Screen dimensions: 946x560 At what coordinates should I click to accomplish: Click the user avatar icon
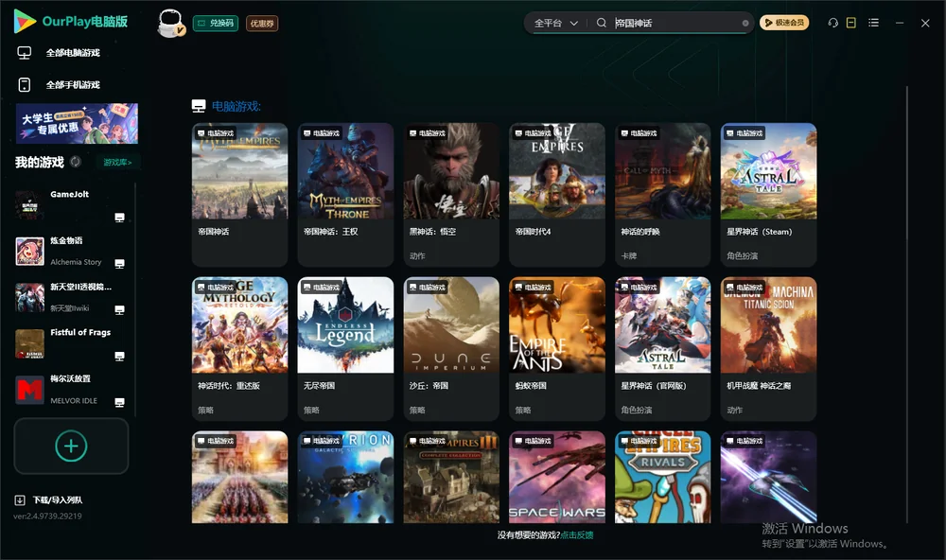pyautogui.click(x=170, y=23)
